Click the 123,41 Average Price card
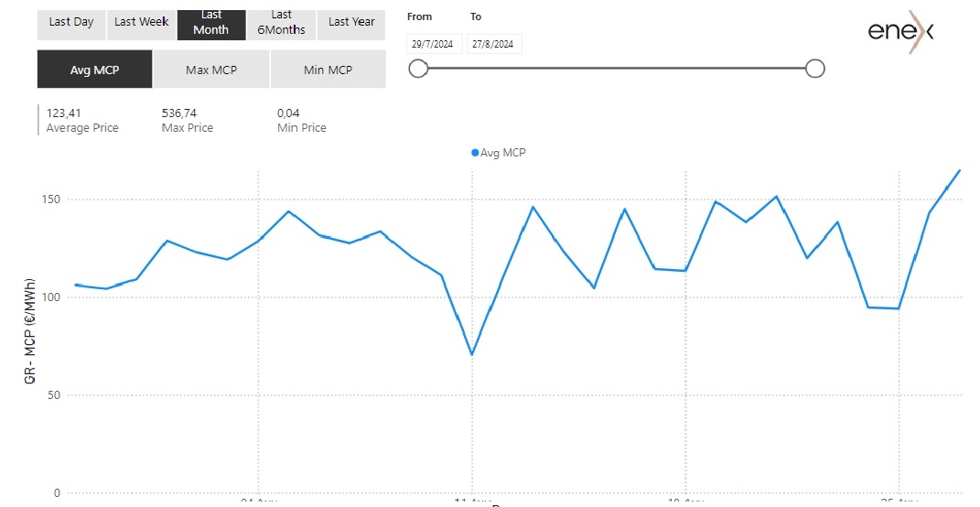This screenshot has width=980, height=507. point(82,120)
